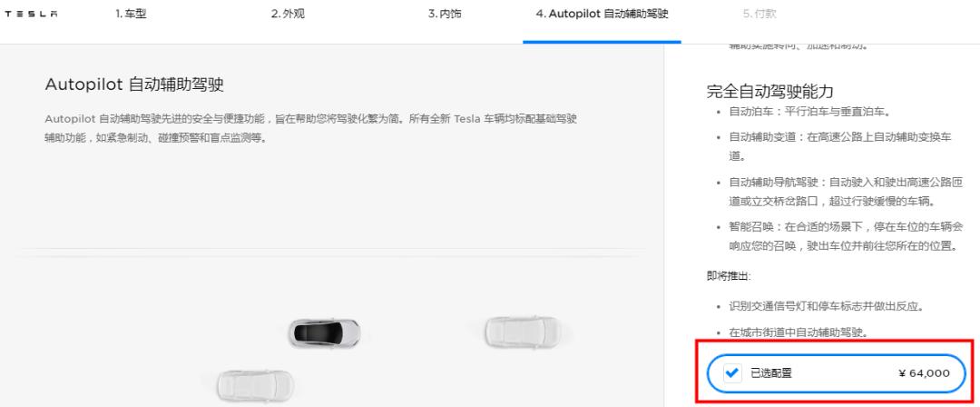The height and width of the screenshot is (407, 980).
Task: Jump to the 5. 付款 step
Action: (759, 14)
